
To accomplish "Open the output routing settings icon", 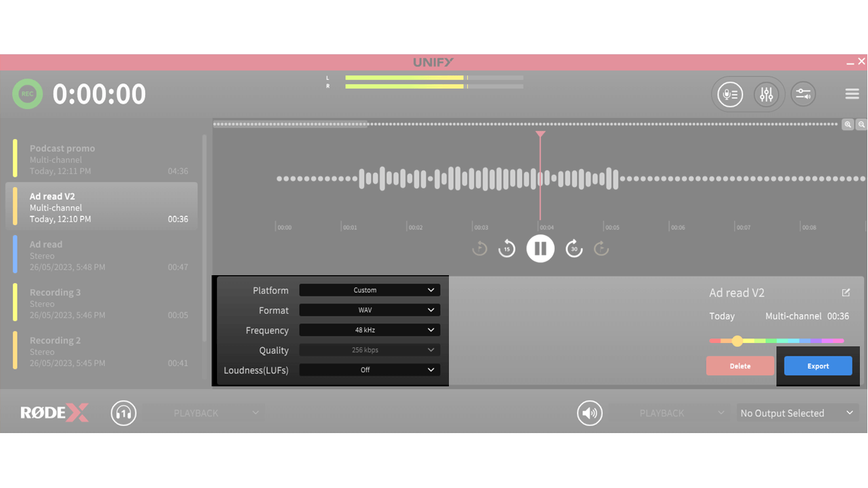I will [x=803, y=94].
